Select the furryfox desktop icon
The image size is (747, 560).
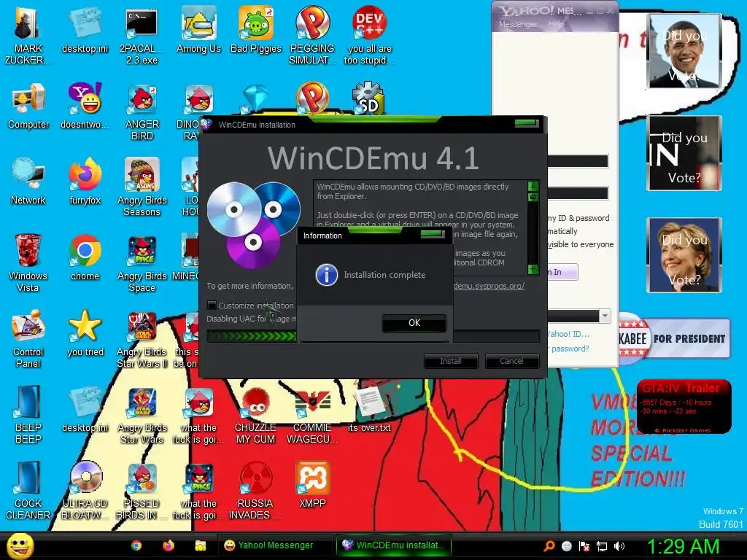85,182
